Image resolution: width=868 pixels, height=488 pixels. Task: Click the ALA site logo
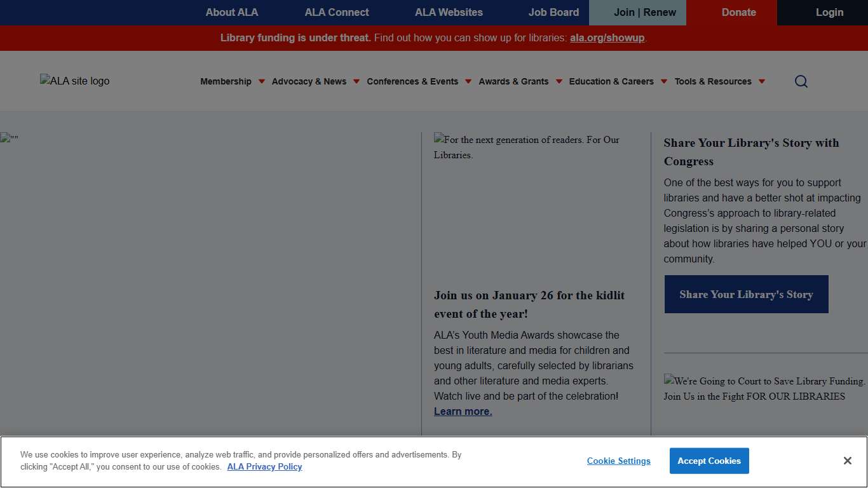[x=74, y=81]
